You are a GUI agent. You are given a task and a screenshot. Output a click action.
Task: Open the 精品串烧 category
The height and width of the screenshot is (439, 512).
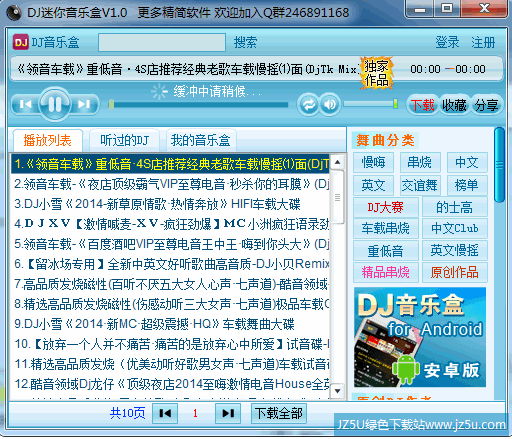click(x=386, y=272)
